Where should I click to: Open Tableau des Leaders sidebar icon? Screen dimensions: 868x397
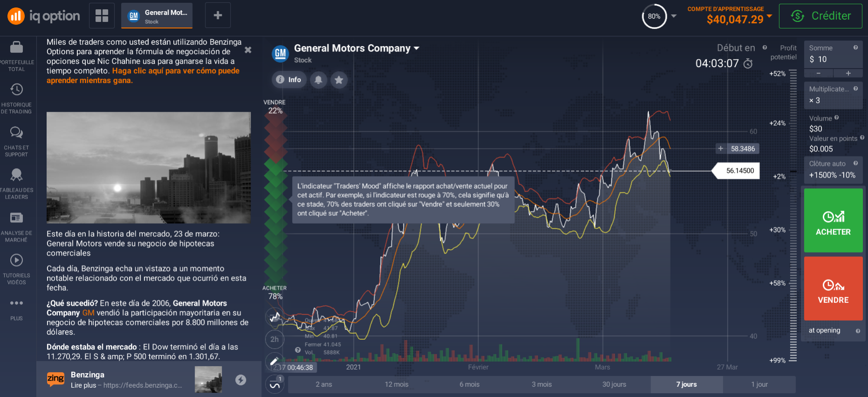pyautogui.click(x=17, y=184)
